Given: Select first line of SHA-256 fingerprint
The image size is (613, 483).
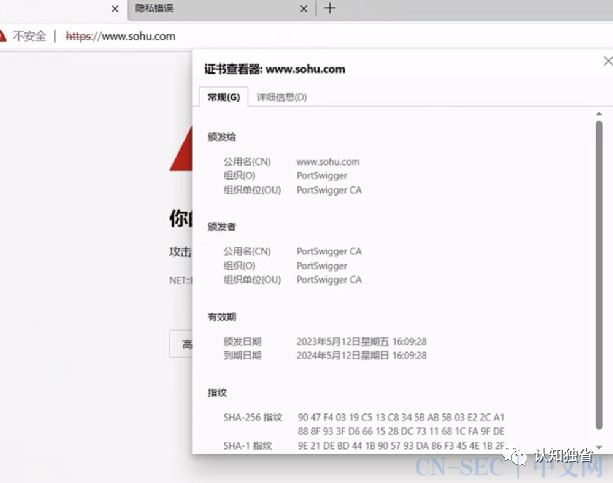Looking at the screenshot, I should pos(401,417).
